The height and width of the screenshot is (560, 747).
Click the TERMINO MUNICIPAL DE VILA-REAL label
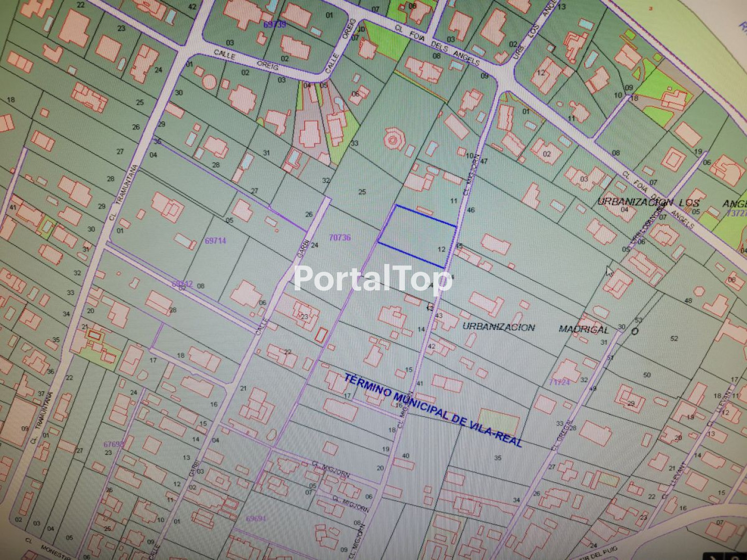pyautogui.click(x=433, y=409)
